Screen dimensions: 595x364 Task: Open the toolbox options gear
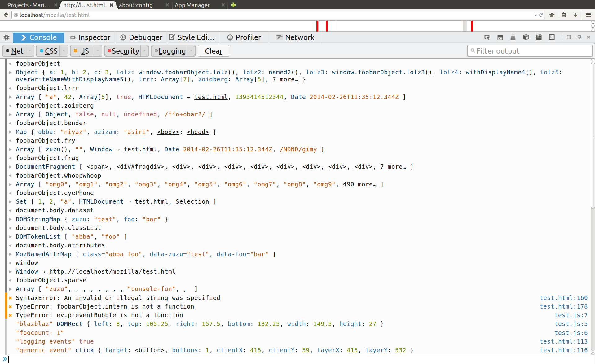7,37
